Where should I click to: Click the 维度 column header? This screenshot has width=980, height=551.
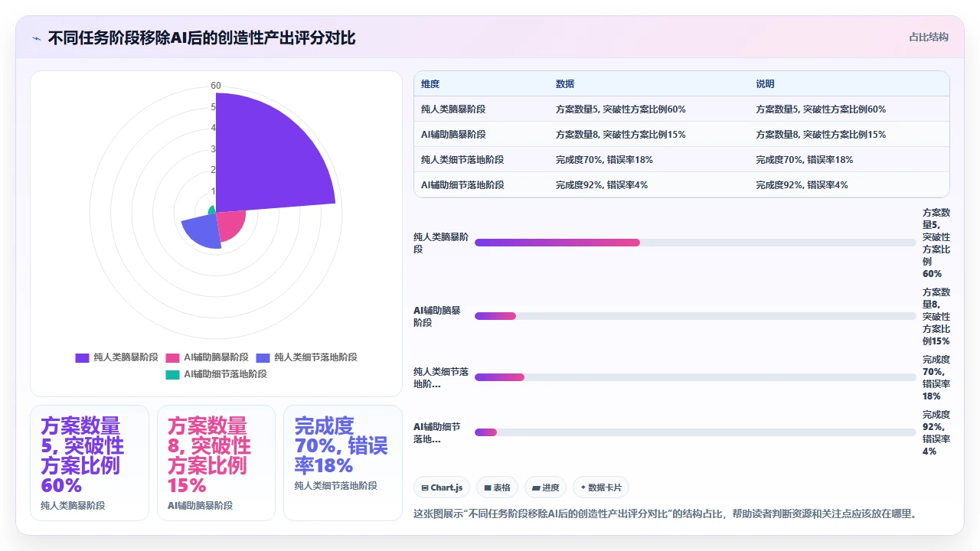(x=430, y=84)
